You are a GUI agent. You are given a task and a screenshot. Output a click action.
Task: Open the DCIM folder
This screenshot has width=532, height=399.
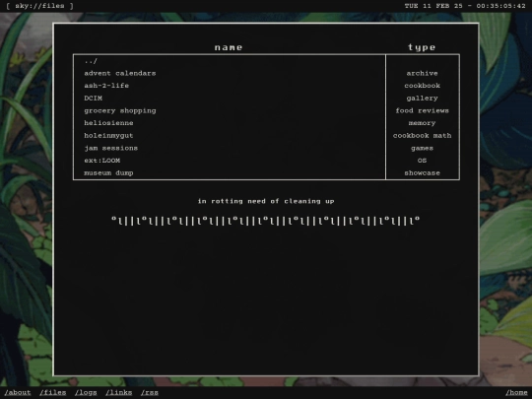93,99
